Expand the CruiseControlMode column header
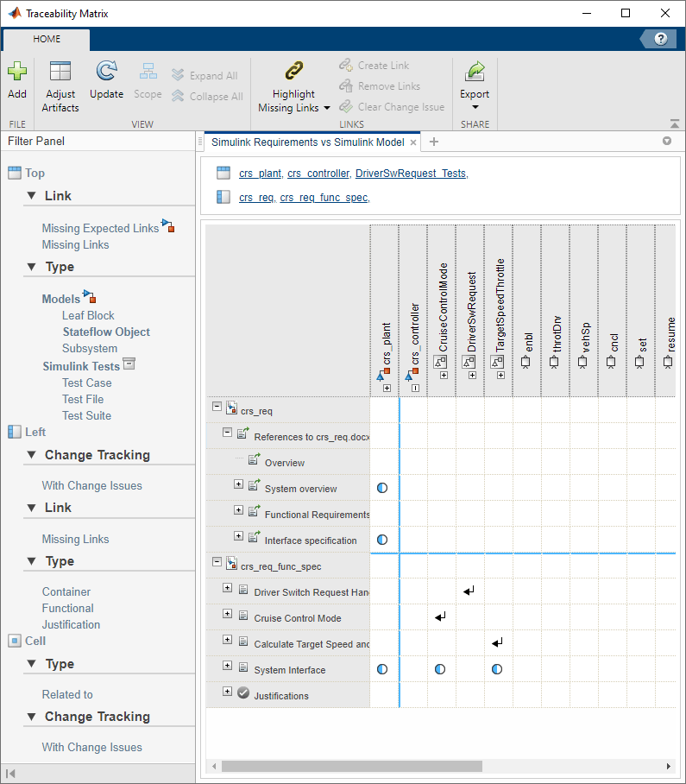The height and width of the screenshot is (784, 686). (x=444, y=375)
